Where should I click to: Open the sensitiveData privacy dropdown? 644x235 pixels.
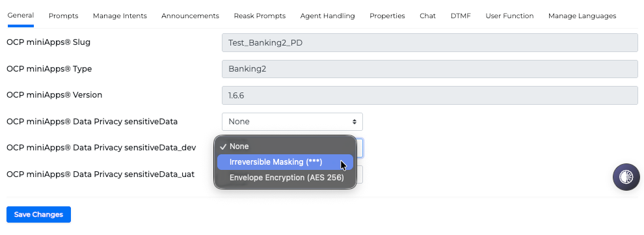tap(292, 122)
